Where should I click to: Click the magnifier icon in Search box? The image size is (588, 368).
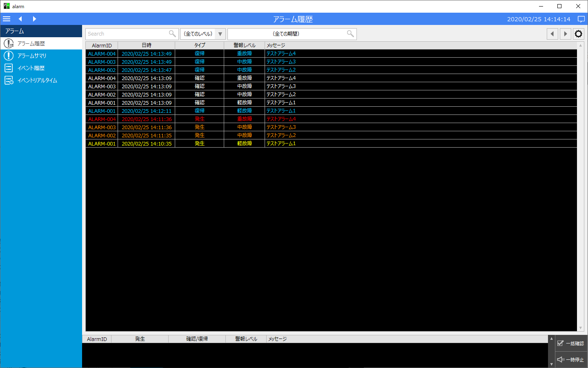(x=172, y=34)
